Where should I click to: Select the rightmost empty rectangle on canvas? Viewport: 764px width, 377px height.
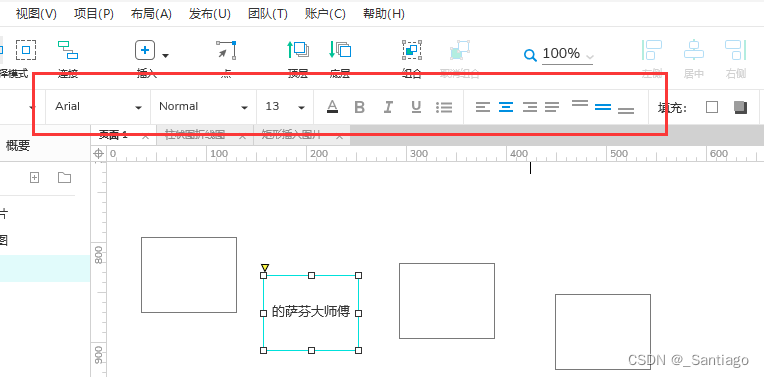tap(603, 332)
